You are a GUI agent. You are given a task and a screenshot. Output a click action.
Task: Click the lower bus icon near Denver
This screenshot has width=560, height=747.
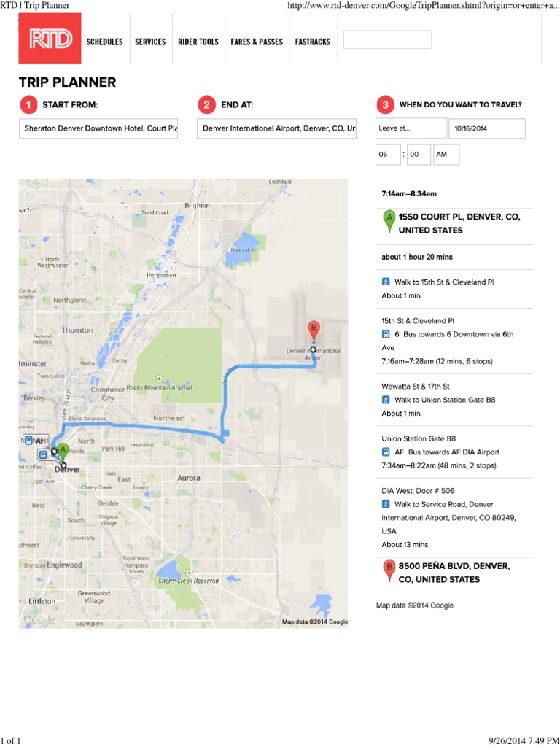[x=44, y=454]
